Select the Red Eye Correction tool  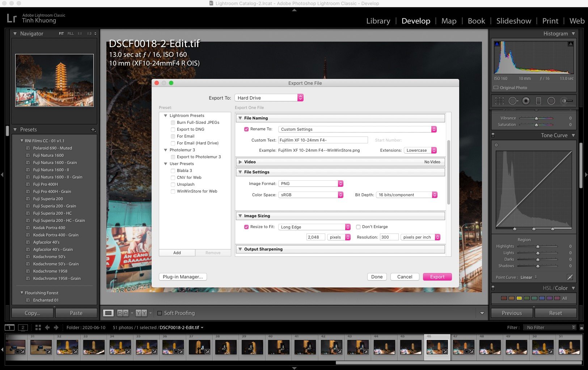point(526,101)
